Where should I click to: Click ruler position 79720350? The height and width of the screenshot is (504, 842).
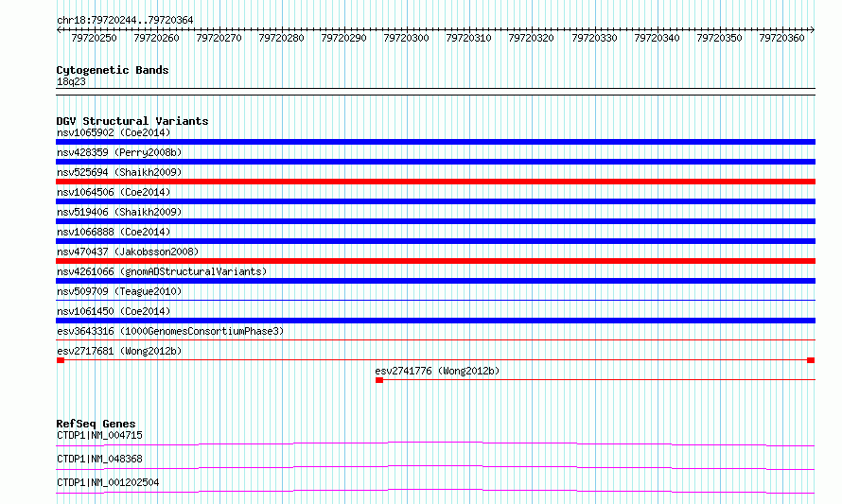pyautogui.click(x=719, y=38)
